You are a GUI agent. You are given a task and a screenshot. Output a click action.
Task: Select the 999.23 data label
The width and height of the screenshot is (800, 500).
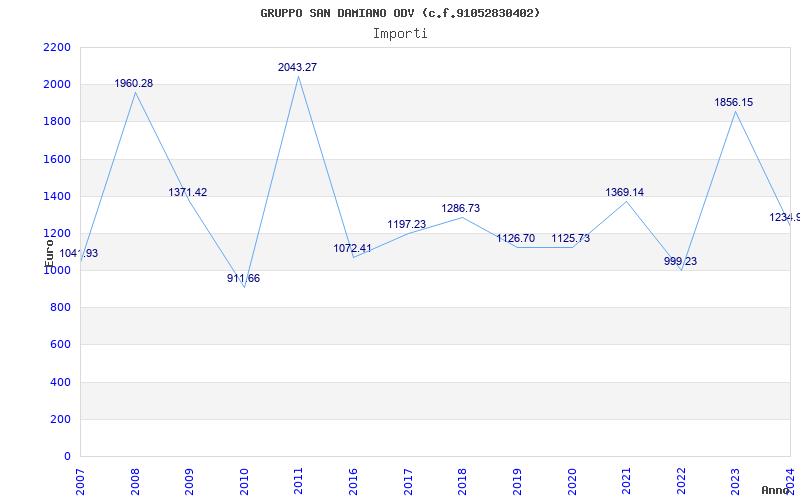680,262
